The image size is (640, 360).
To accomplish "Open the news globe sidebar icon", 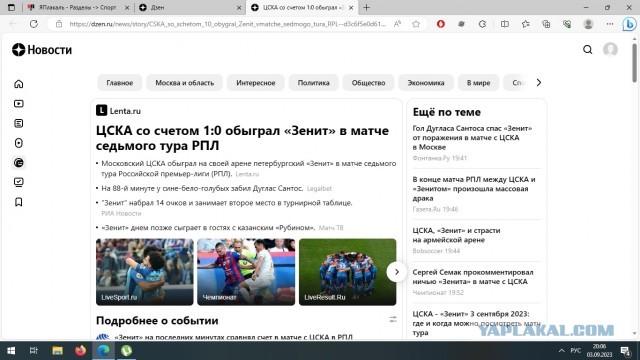I will tap(19, 162).
